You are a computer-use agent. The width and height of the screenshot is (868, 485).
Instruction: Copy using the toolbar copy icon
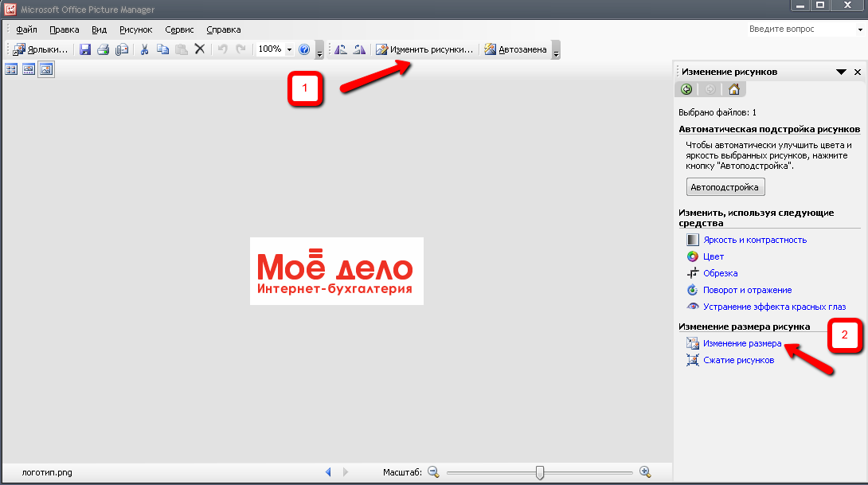tap(162, 49)
